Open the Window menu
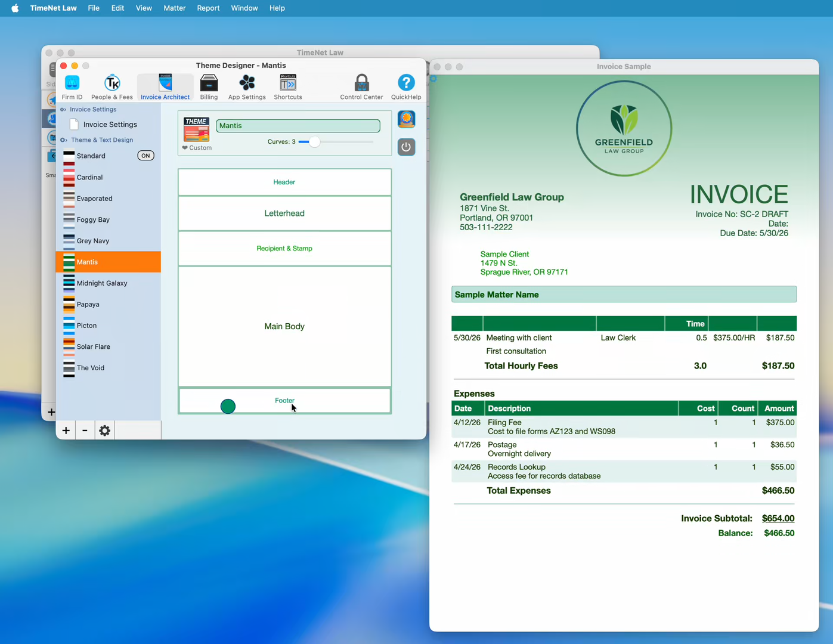Image resolution: width=833 pixels, height=644 pixels. click(x=244, y=8)
